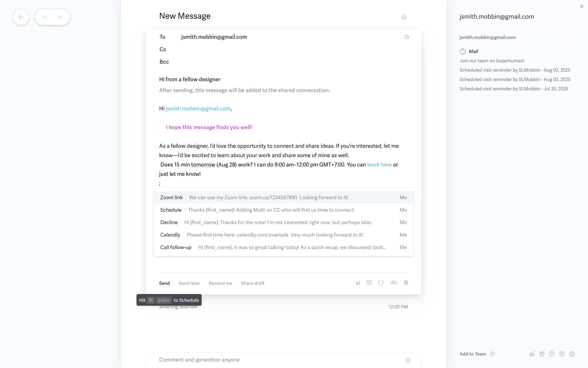Click the Send button

(164, 283)
